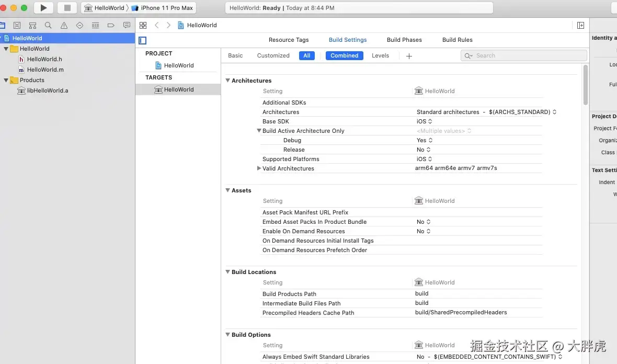The image size is (617, 364).
Task: Select the root HelloWorld project item
Action: (x=67, y=38)
